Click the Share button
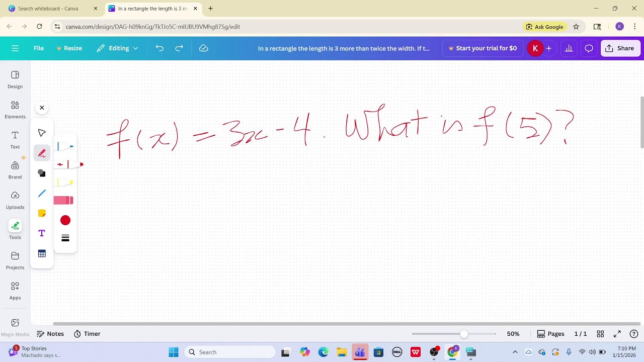 click(x=620, y=48)
